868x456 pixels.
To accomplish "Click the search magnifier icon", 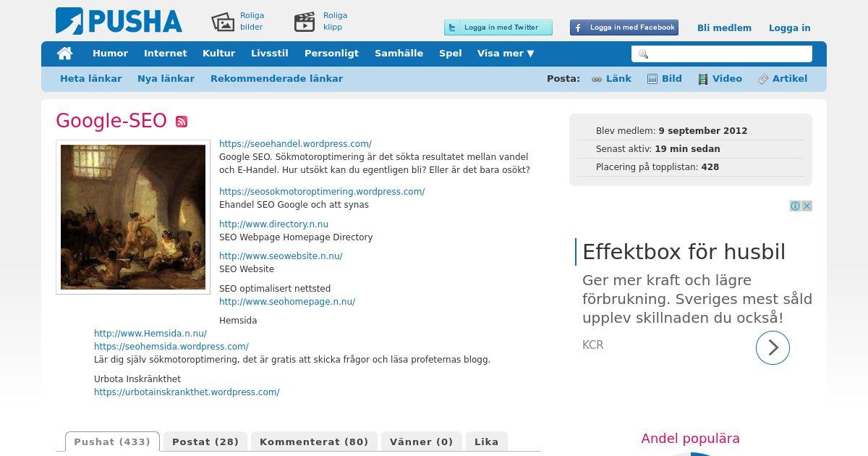I will 643,54.
